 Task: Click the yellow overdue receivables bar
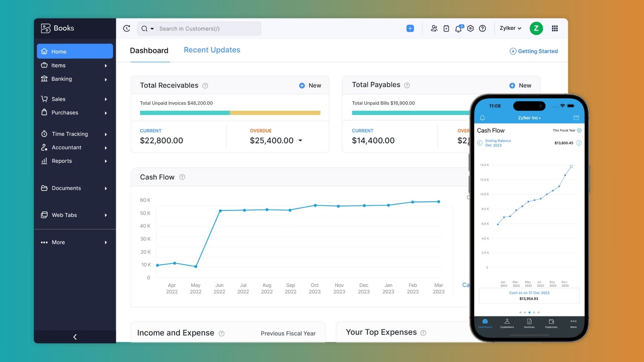[275, 113]
